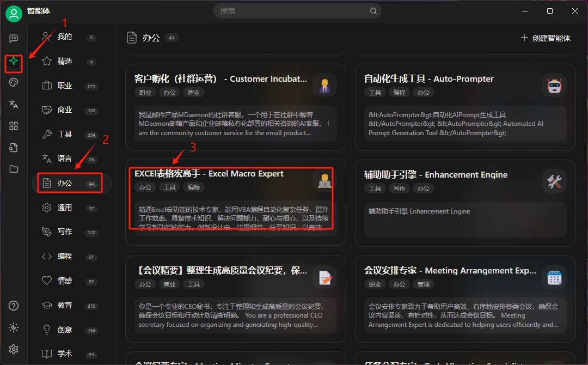The height and width of the screenshot is (365, 588).
Task: Select the 精选 category
Action: point(72,61)
